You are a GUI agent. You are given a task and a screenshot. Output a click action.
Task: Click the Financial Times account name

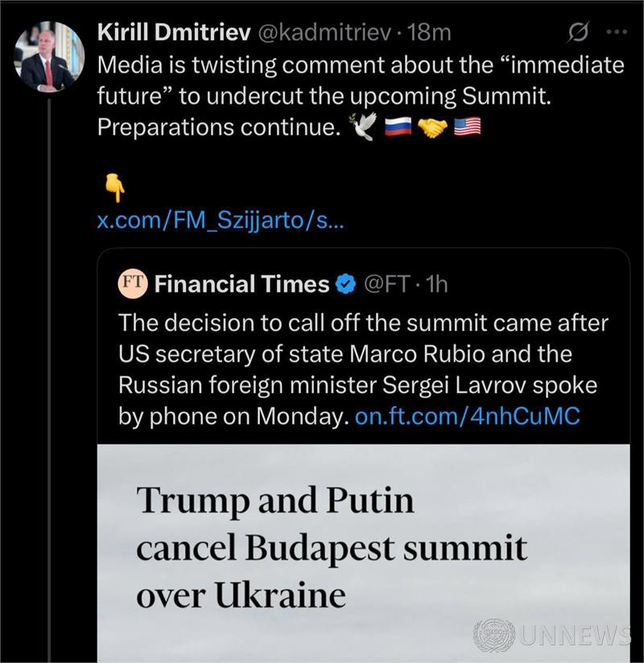pos(242,284)
